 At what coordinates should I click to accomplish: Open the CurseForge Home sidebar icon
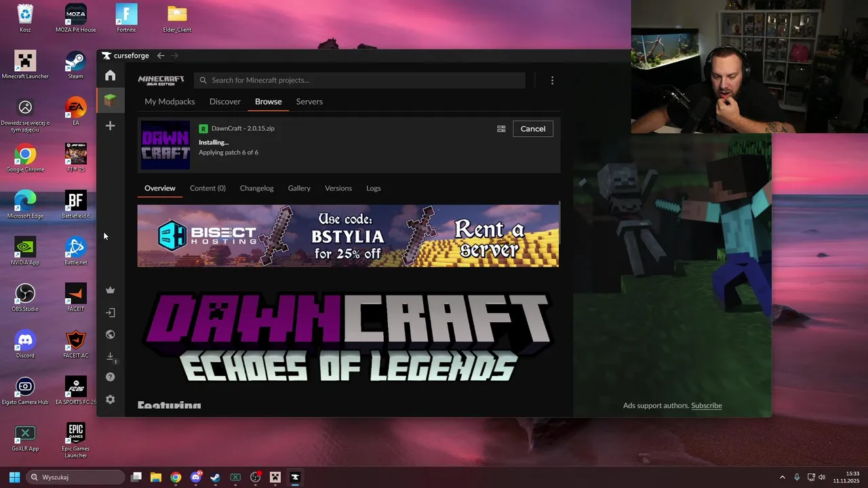(x=110, y=75)
